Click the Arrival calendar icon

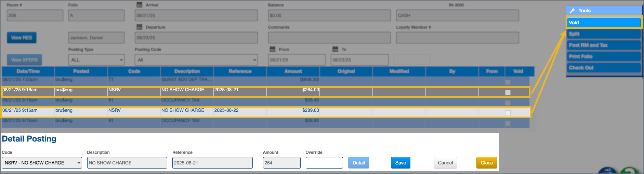click(x=139, y=5)
